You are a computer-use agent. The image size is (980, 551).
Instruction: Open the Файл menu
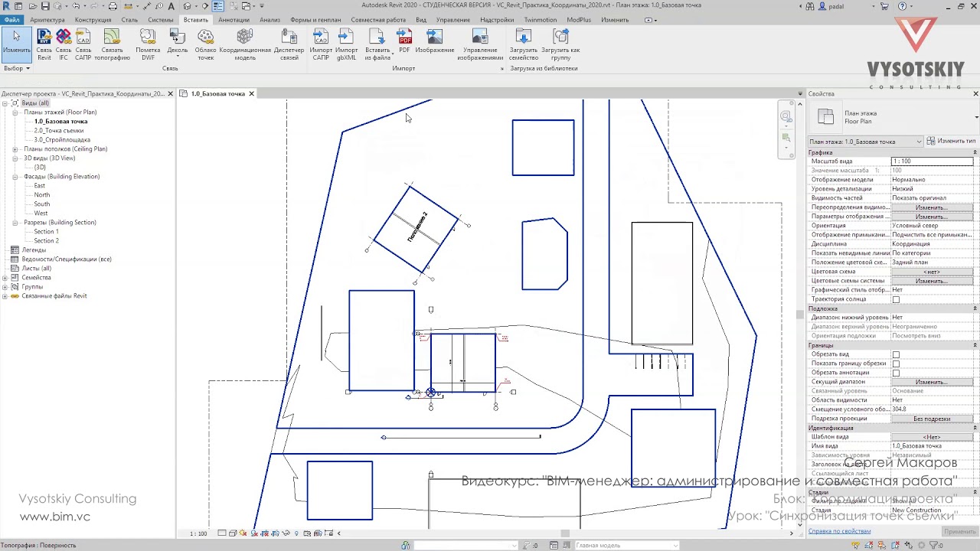[x=11, y=20]
